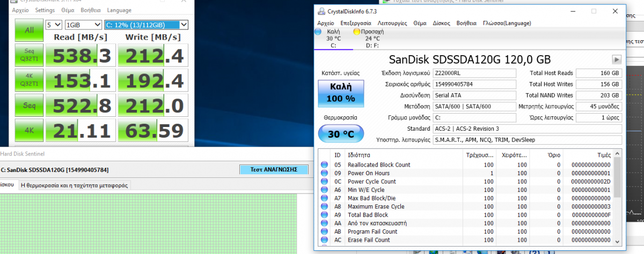Click the serial number field 154990405784

[474, 84]
